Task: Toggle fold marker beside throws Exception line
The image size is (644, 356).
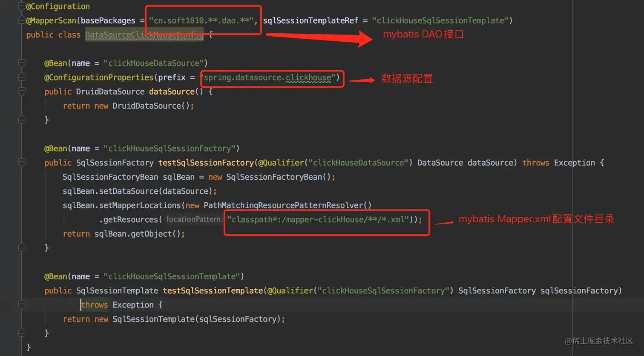Action: (22, 304)
